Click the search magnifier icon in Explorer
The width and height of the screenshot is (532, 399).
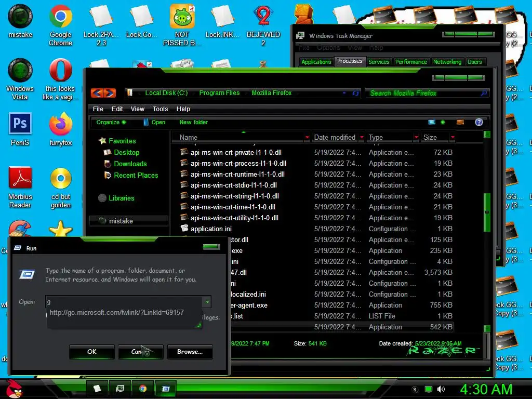click(x=484, y=93)
